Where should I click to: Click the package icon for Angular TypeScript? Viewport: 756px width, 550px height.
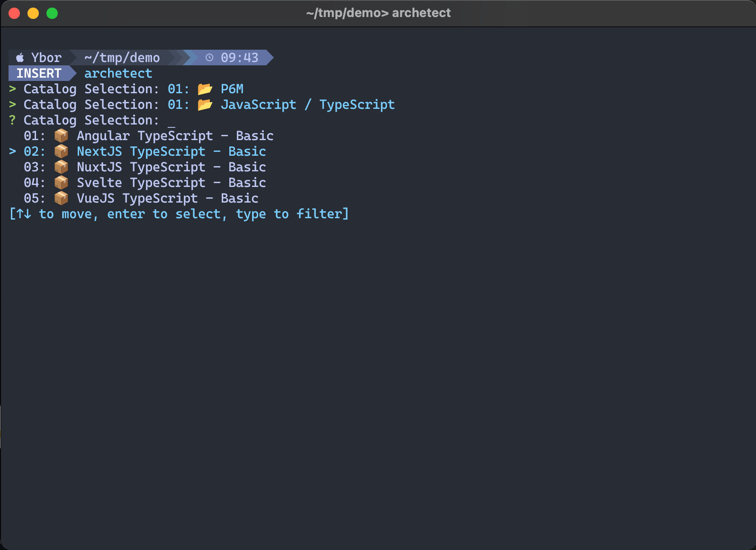pos(61,136)
